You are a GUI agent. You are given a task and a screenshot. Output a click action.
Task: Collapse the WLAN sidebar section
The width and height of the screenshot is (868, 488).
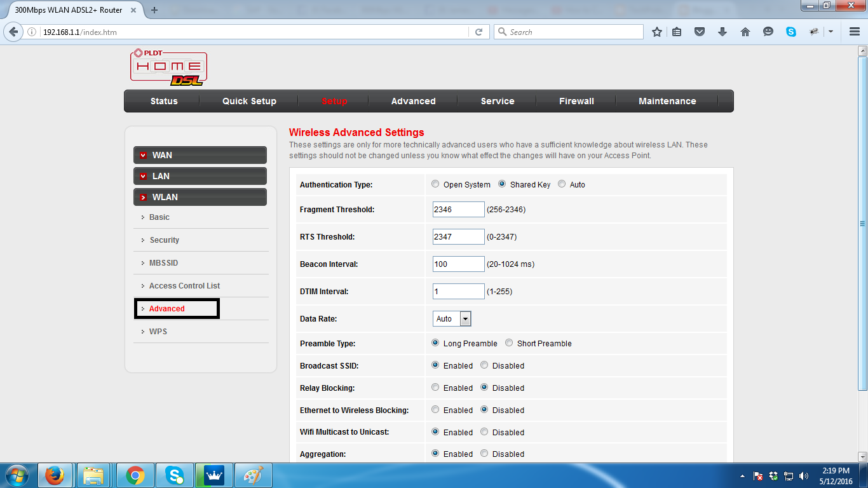[200, 197]
